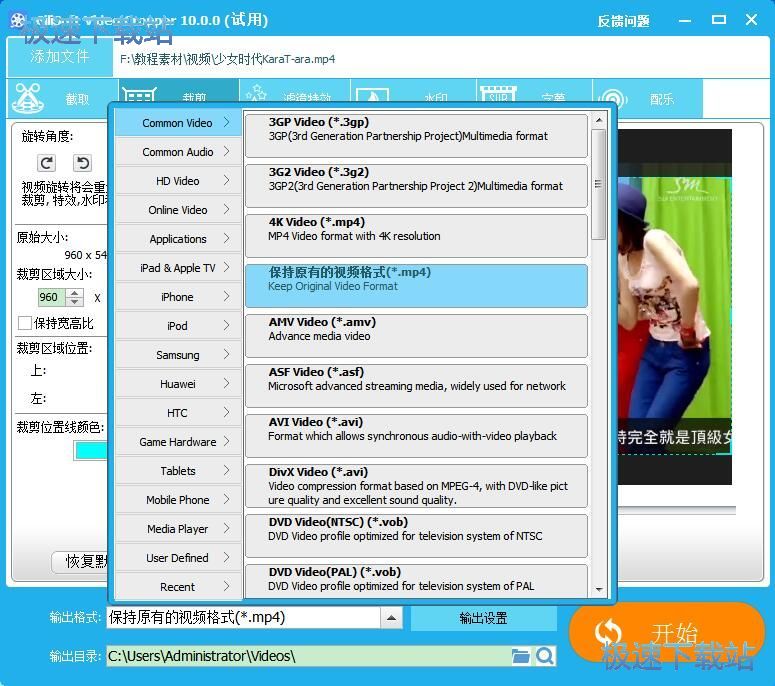Choose DVD Video(PAL) (*.vob) format

416,581
